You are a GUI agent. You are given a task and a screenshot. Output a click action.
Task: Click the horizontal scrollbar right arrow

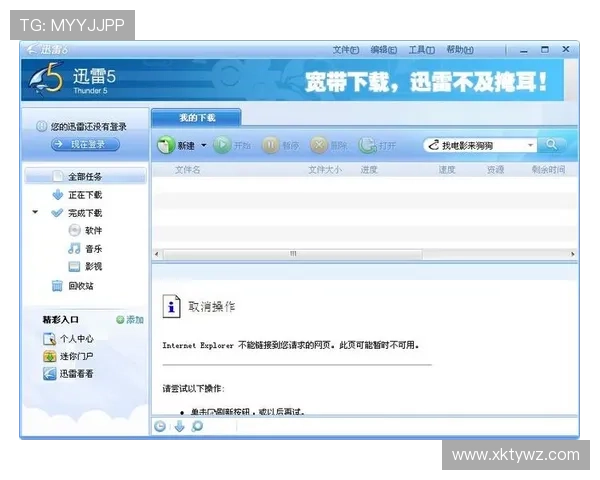(572, 254)
